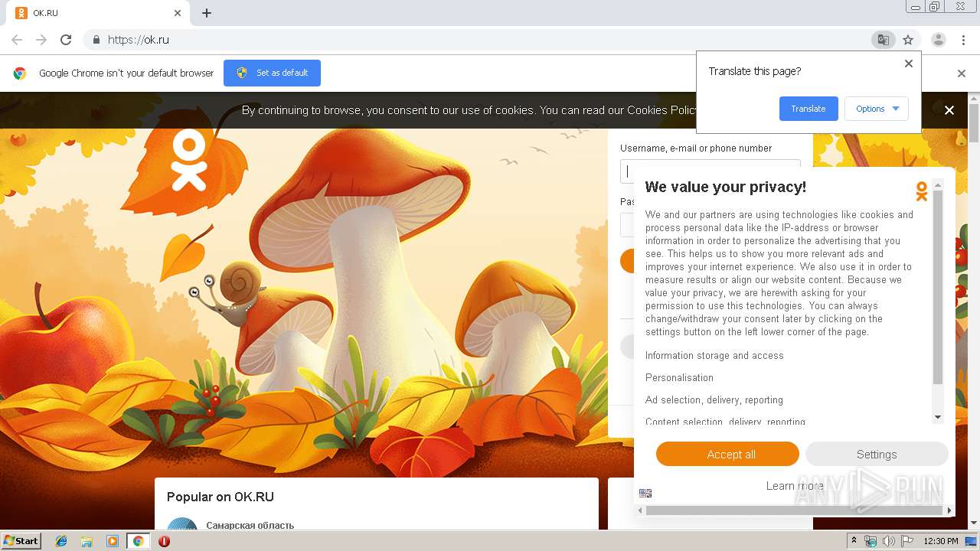Click the OK logo in privacy dialog
980x551 pixels.
point(922,191)
